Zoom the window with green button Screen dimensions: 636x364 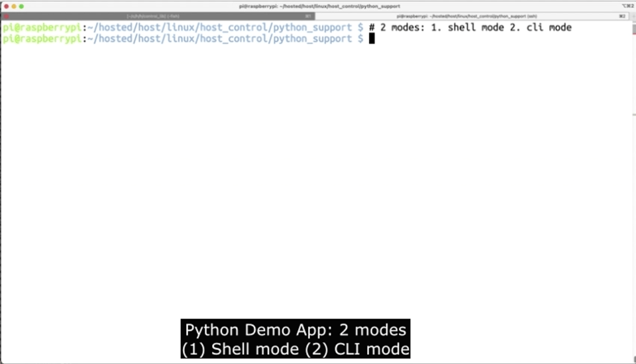point(21,6)
